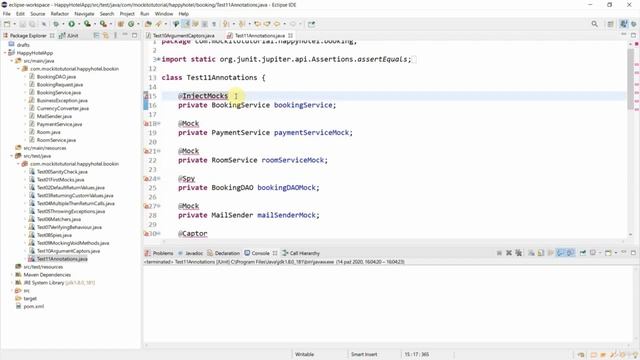Select pom.xml in Package Explorer
Screen dimensions: 640x360
[x=33, y=307]
